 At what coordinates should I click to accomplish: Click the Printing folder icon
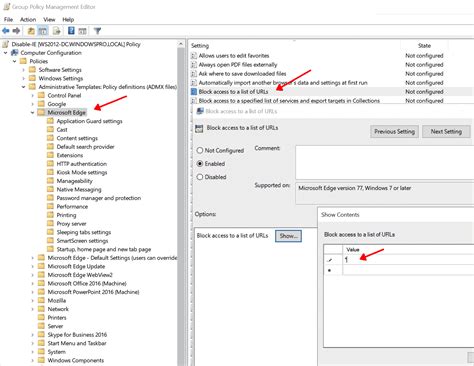50,215
